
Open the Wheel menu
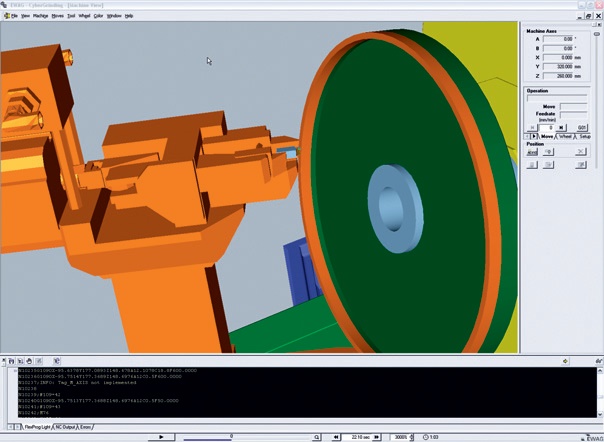(x=84, y=16)
